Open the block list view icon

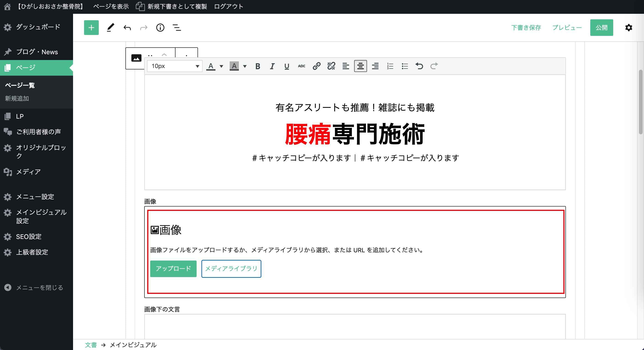(177, 28)
